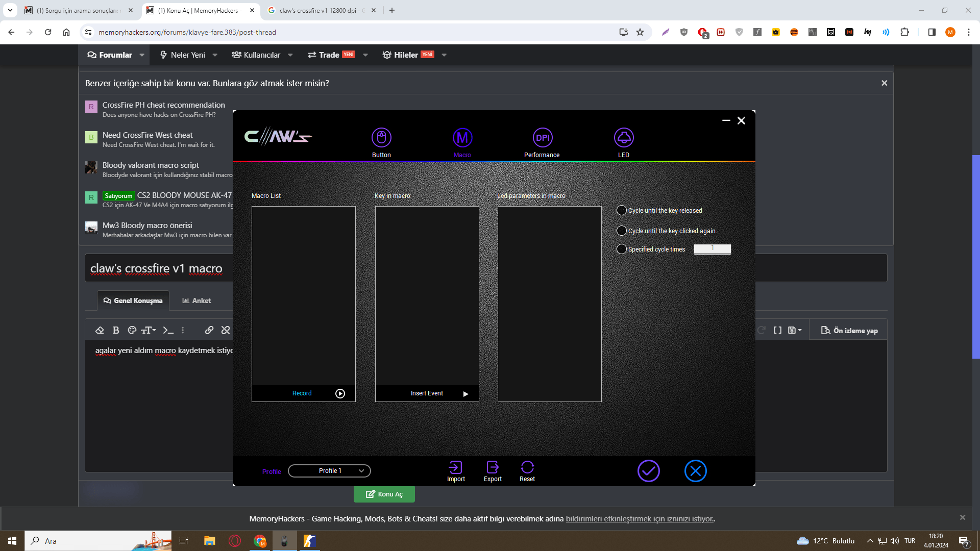This screenshot has width=980, height=551.
Task: Switch to the claw's crossfire v1 Google tab
Action: click(322, 10)
